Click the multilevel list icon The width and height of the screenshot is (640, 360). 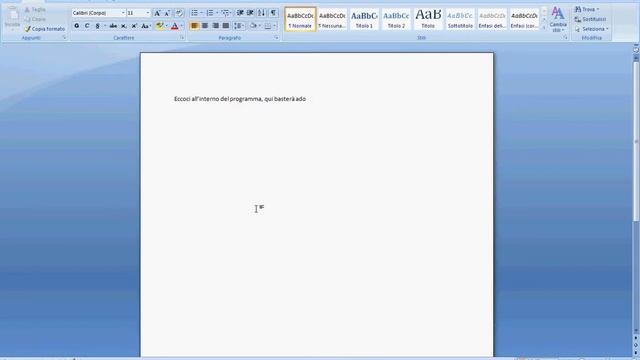(225, 13)
